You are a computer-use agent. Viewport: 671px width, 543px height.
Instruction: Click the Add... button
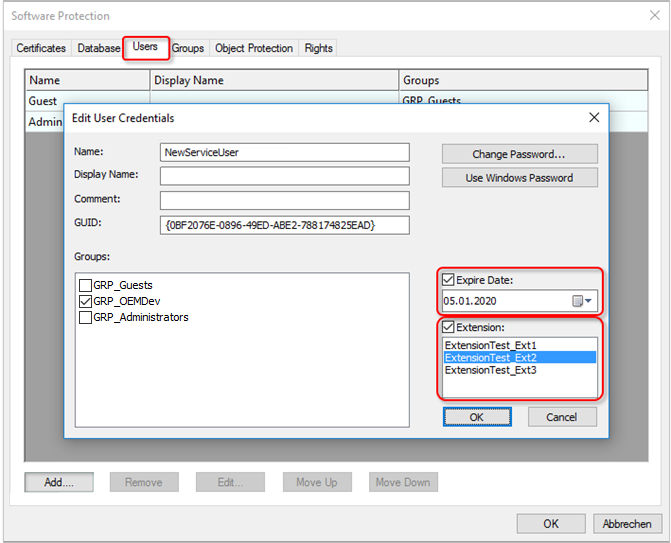(x=59, y=482)
